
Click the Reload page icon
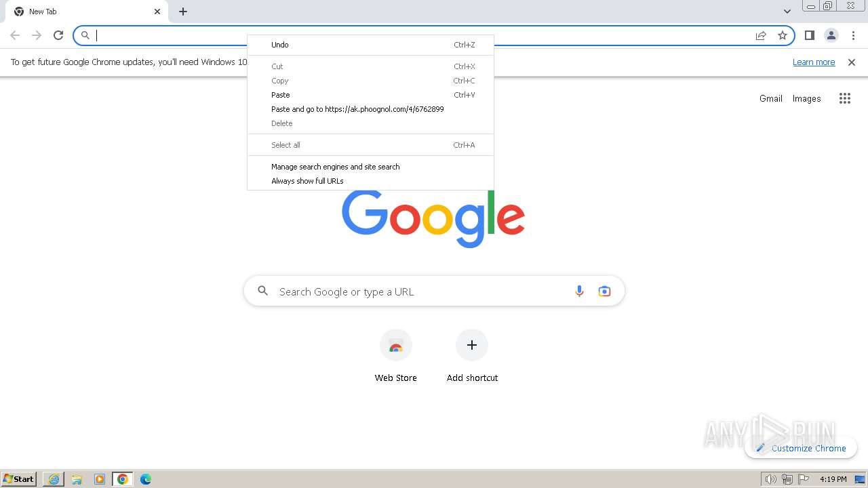tap(58, 35)
